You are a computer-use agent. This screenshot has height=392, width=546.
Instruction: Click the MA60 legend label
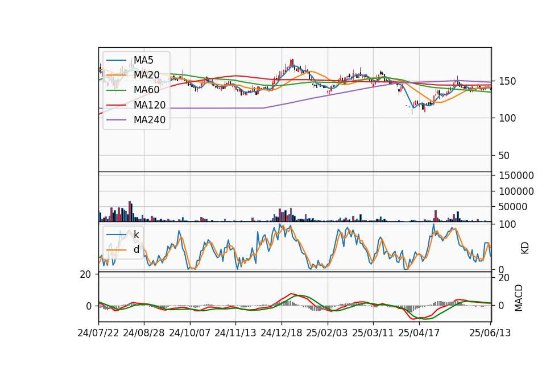click(146, 90)
